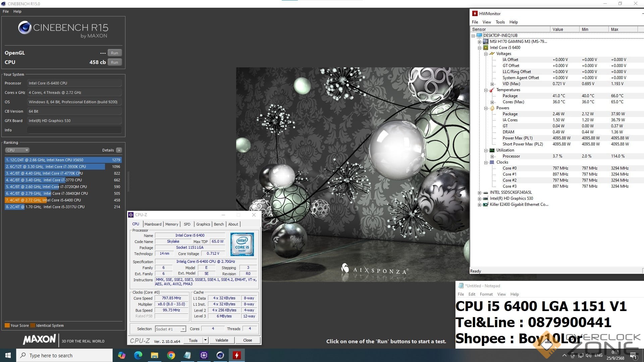Open Notepad from the taskbar

(x=187, y=355)
